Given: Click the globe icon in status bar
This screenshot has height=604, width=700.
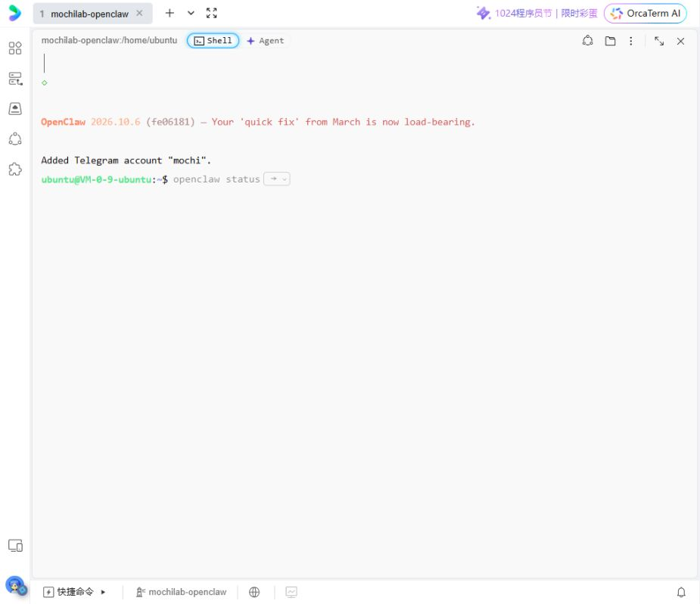Looking at the screenshot, I should [254, 592].
